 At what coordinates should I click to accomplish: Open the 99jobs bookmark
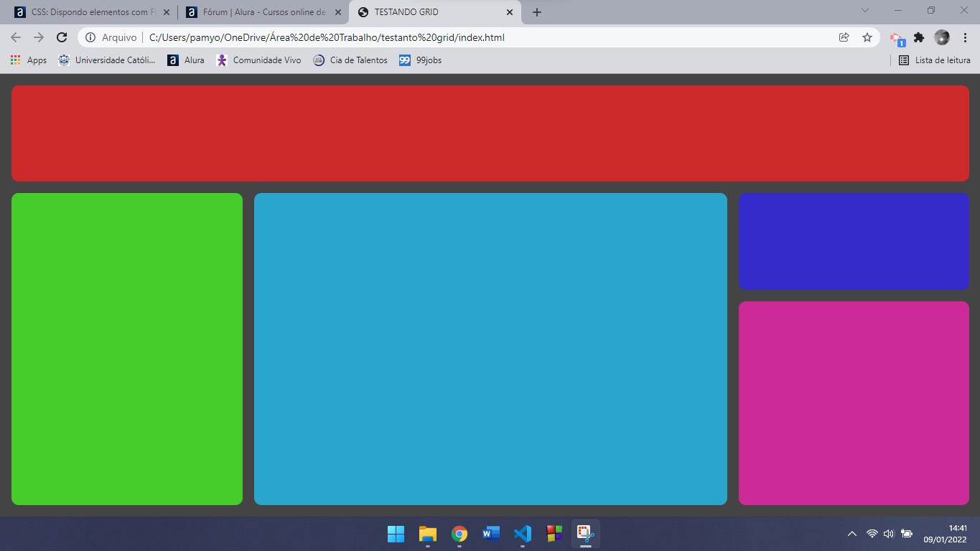pyautogui.click(x=421, y=60)
